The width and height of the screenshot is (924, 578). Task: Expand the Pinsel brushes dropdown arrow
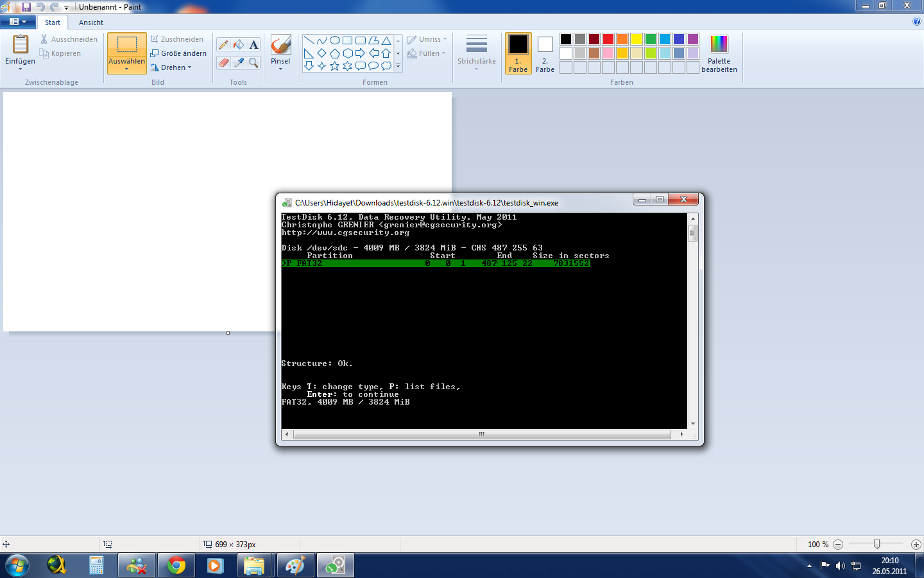pos(280,69)
